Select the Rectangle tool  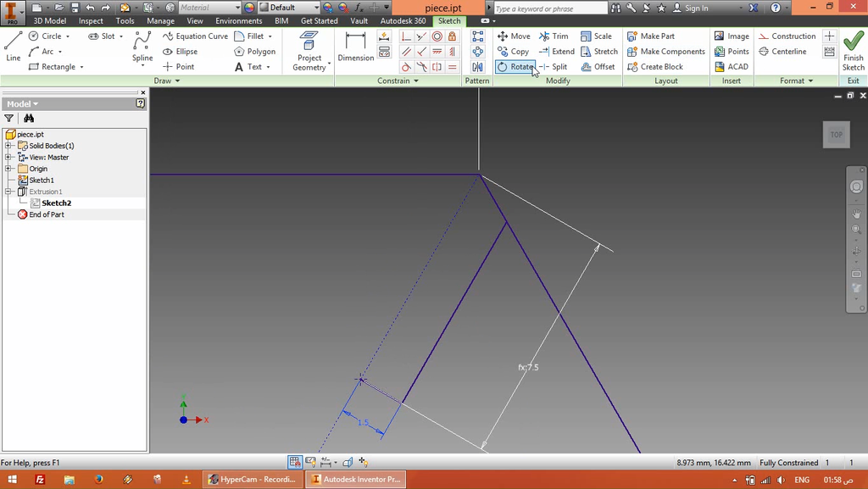click(x=52, y=66)
